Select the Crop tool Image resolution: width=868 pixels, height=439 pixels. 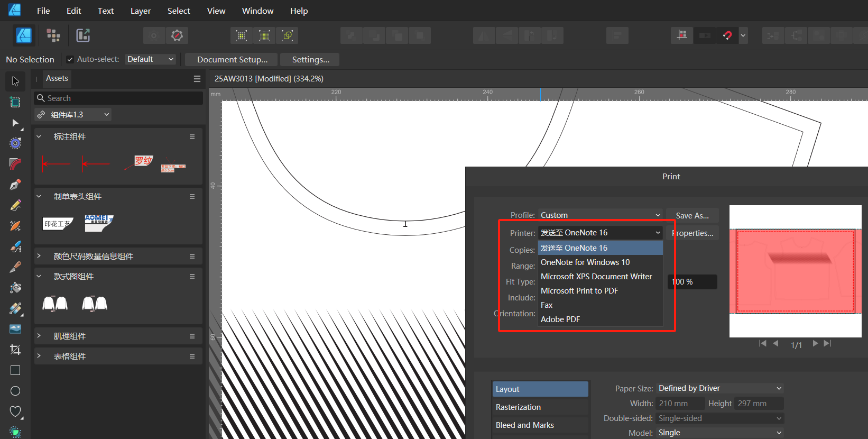click(x=15, y=350)
